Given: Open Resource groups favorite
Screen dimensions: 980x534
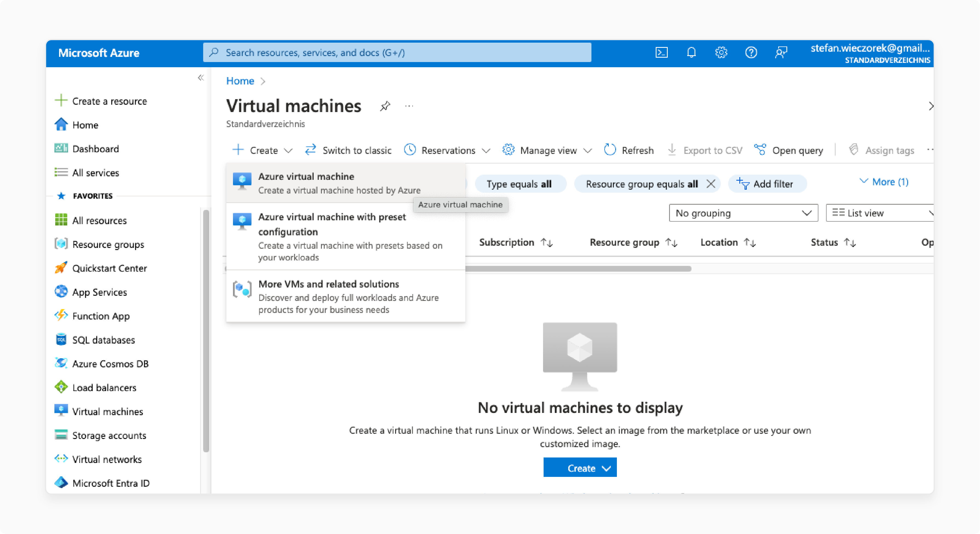Looking at the screenshot, I should tap(99, 245).
